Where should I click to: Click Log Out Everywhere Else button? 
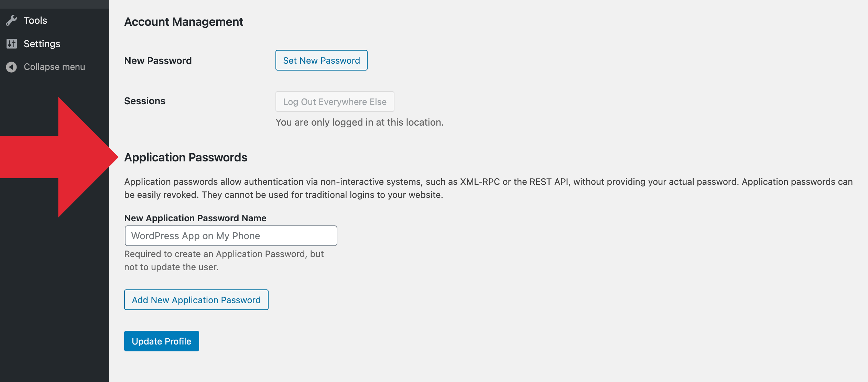point(334,101)
